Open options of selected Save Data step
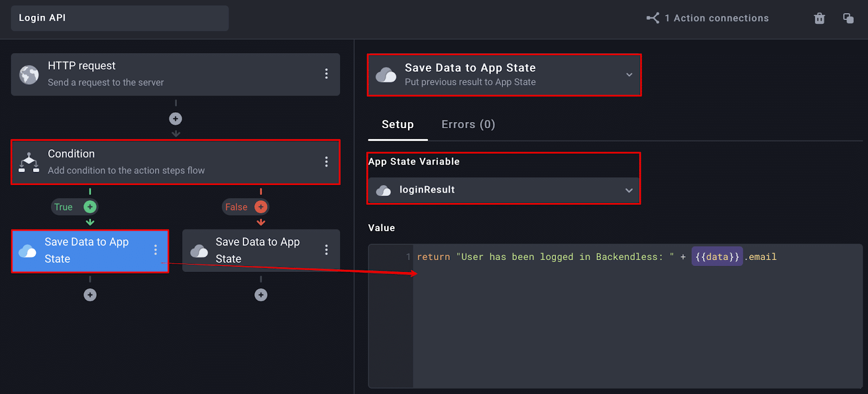This screenshot has height=394, width=868. pyautogui.click(x=155, y=250)
